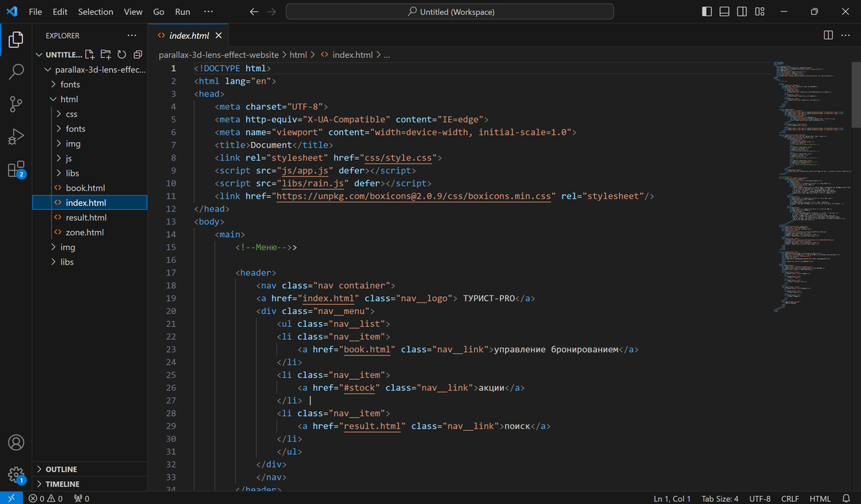Screen dimensions: 861x504
Task: Expand the TIMELINE section
Action: tap(62, 484)
